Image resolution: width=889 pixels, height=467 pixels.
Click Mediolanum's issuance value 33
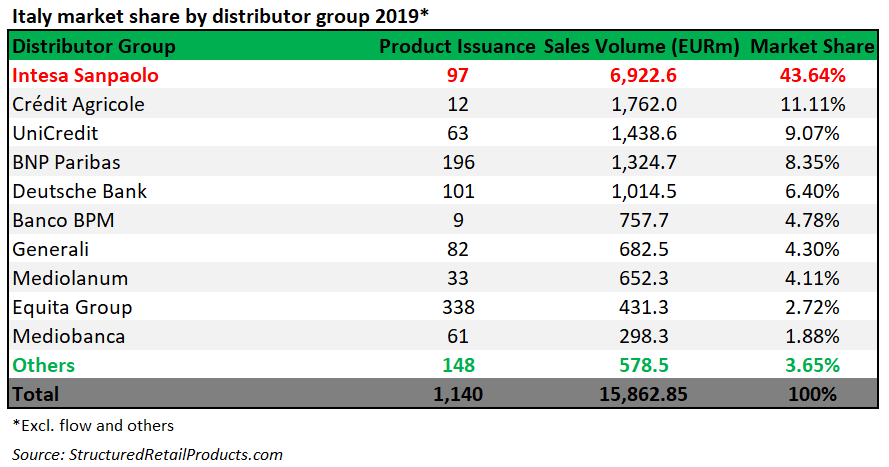coord(458,278)
